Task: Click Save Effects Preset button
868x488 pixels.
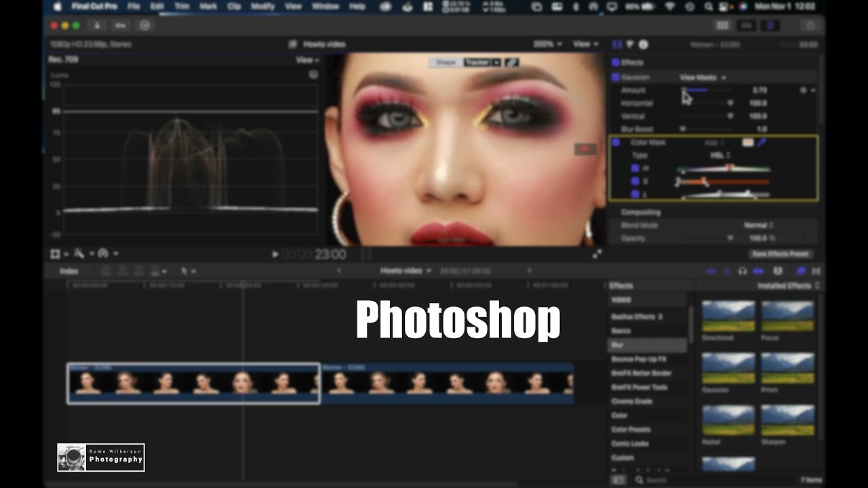Action: 779,254
